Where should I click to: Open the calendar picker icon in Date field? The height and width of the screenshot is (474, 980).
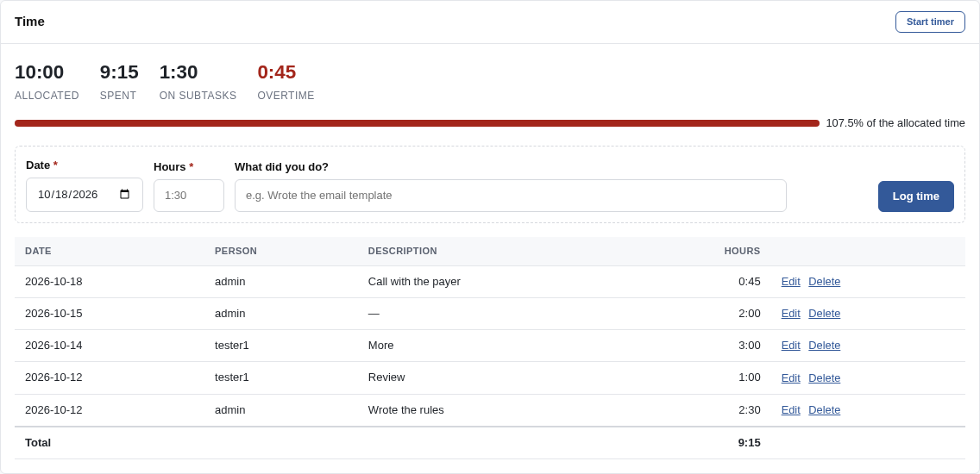coord(124,194)
